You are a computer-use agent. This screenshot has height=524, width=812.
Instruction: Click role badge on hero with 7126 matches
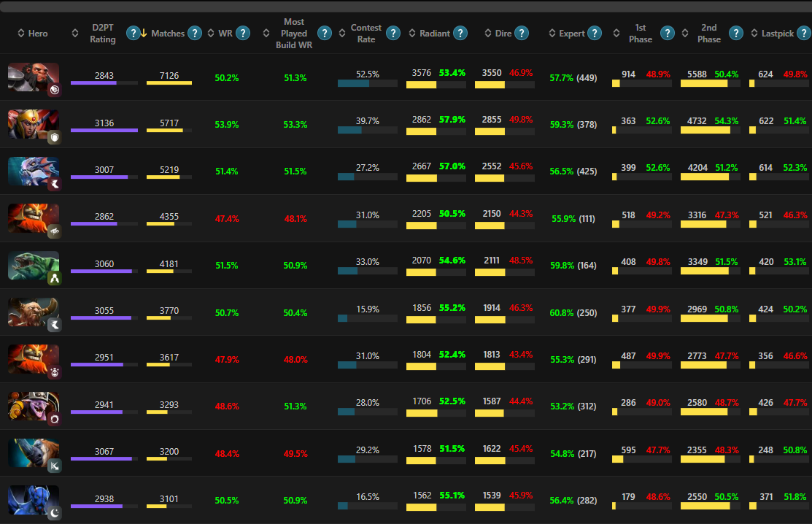point(55,90)
